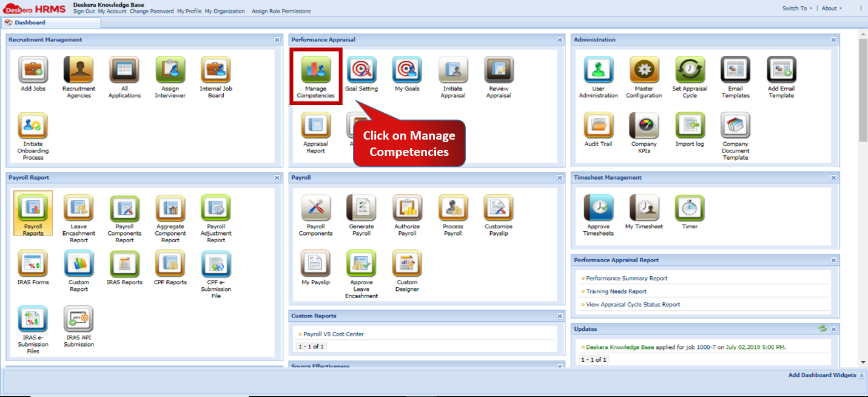
Task: Switch to the Dashboard tab
Action: [32, 22]
